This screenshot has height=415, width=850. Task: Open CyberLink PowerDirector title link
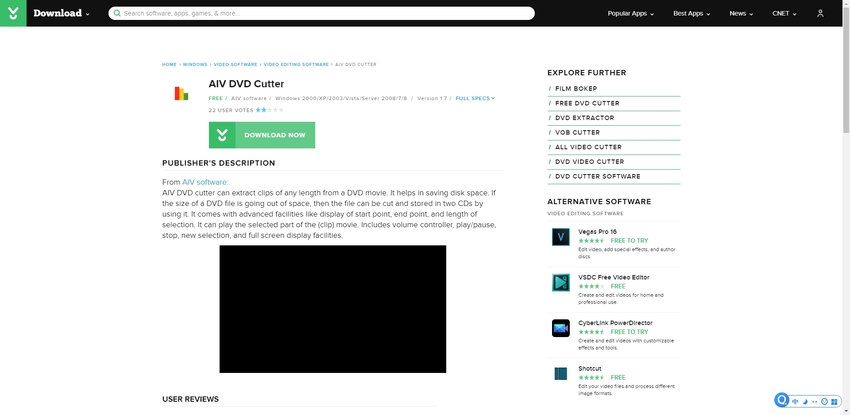point(615,322)
